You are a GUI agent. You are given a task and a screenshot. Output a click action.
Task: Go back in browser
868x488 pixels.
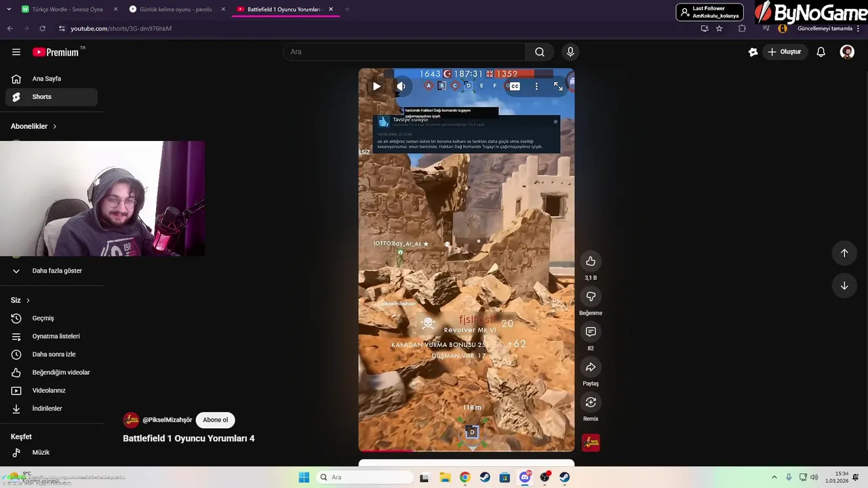[9, 28]
